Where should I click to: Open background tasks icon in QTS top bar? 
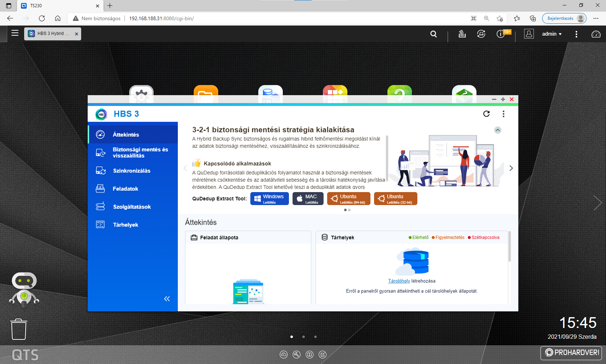pos(462,34)
